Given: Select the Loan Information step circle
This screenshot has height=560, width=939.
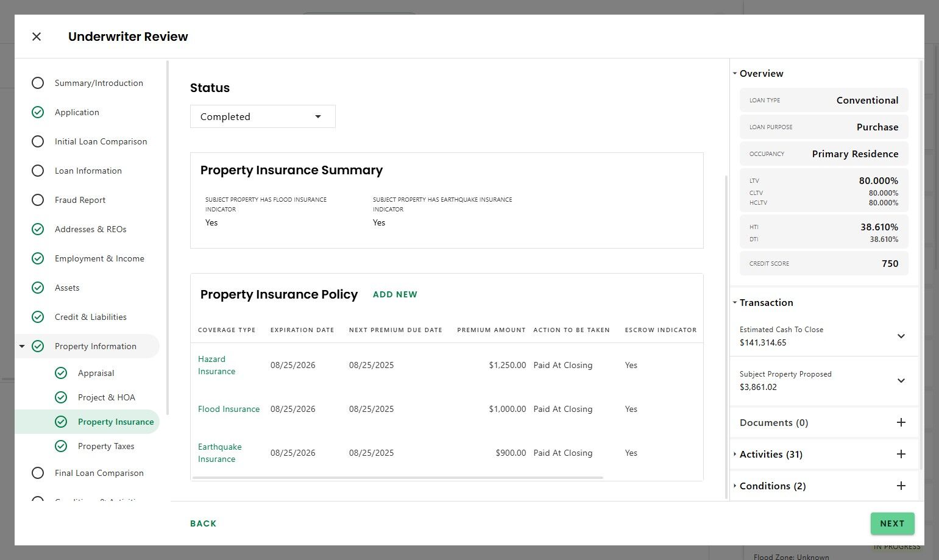Looking at the screenshot, I should coord(38,171).
